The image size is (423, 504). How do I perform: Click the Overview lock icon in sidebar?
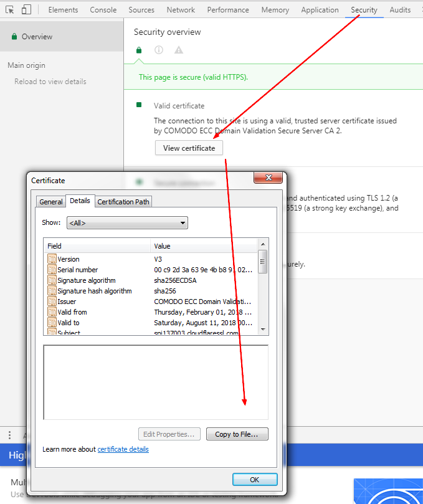(x=14, y=36)
